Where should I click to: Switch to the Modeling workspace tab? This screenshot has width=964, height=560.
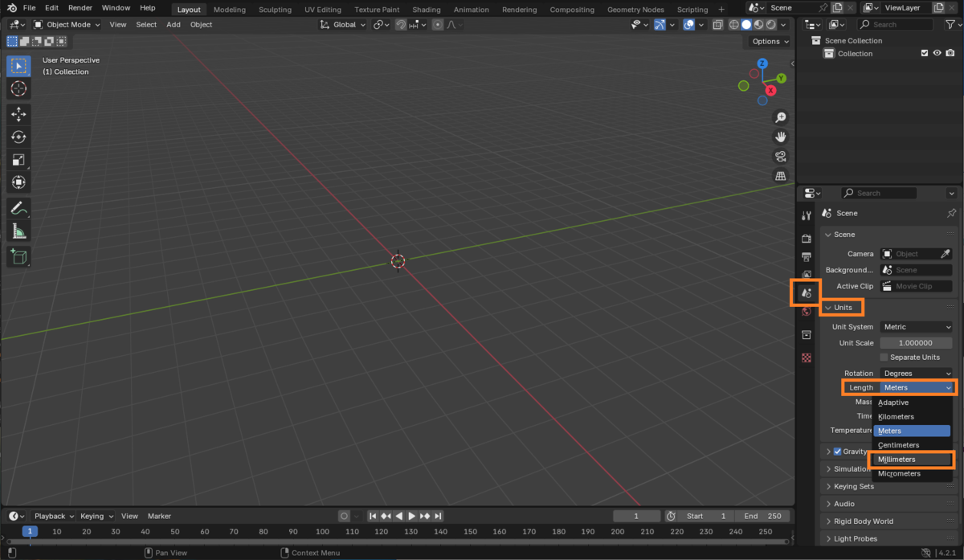coord(230,10)
